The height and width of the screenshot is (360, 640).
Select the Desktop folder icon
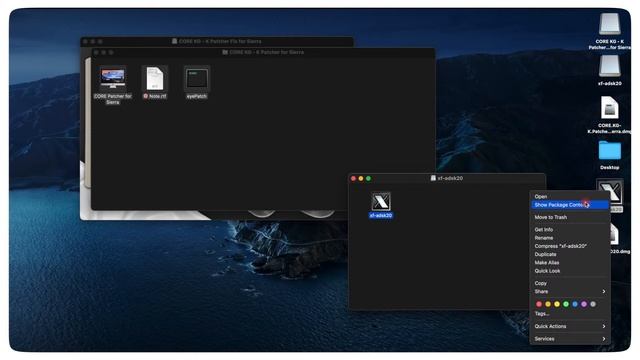(609, 151)
